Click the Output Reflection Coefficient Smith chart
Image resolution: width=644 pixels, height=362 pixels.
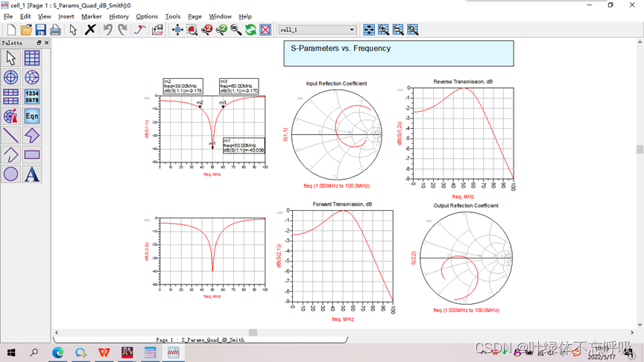point(466,258)
